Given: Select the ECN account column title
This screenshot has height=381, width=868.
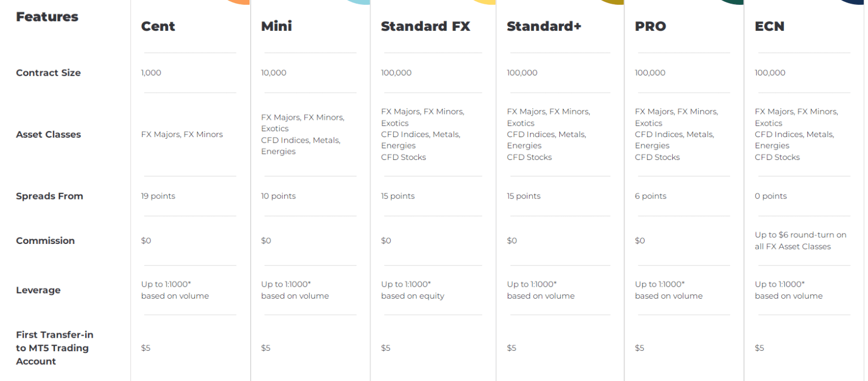Looking at the screenshot, I should (x=769, y=26).
